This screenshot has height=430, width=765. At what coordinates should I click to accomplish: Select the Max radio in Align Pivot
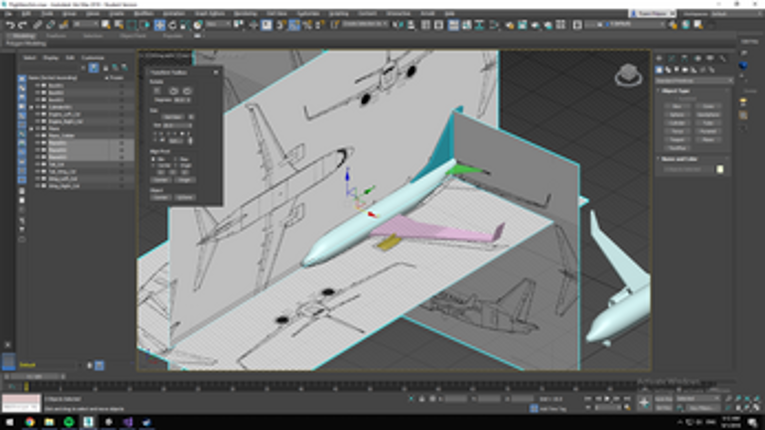[x=176, y=159]
